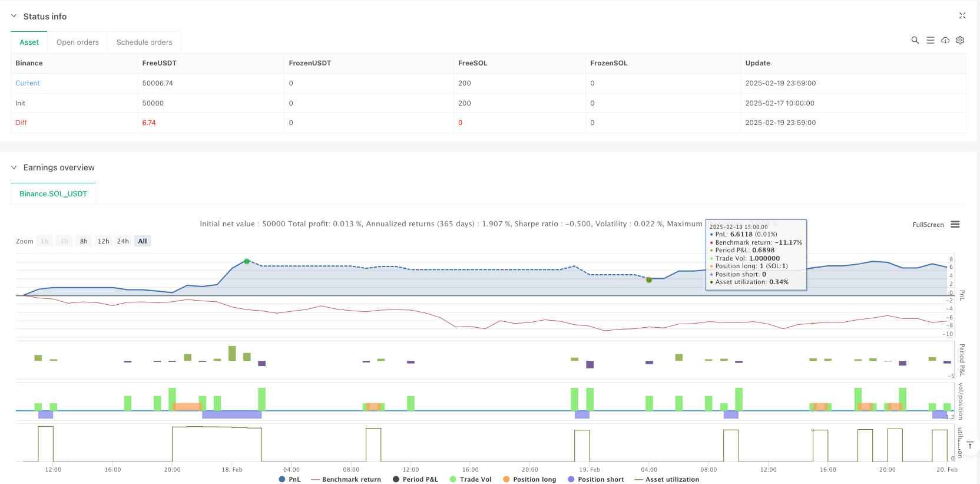Click the FullScreen button
The width and height of the screenshot is (980, 484).
tap(928, 225)
